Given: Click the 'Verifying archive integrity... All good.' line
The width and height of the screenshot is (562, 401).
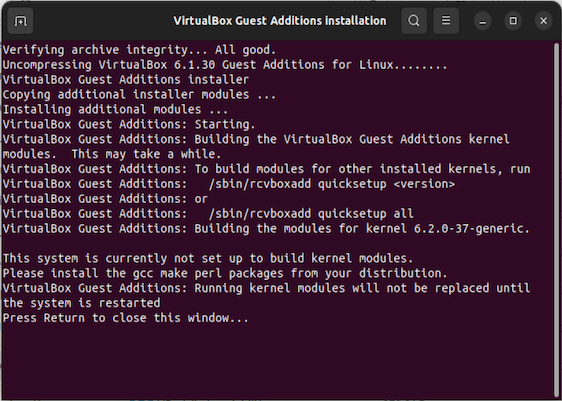Looking at the screenshot, I should coord(139,50).
